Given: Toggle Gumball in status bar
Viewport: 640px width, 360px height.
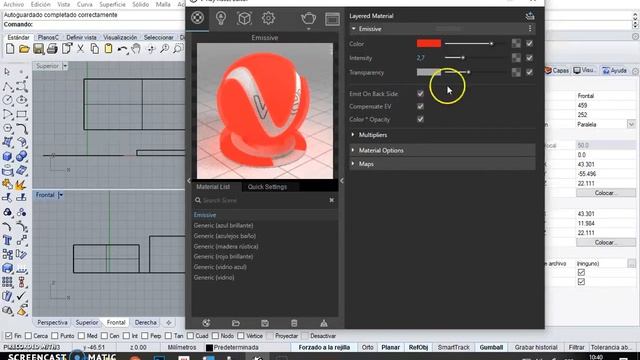Looking at the screenshot, I should 491,347.
